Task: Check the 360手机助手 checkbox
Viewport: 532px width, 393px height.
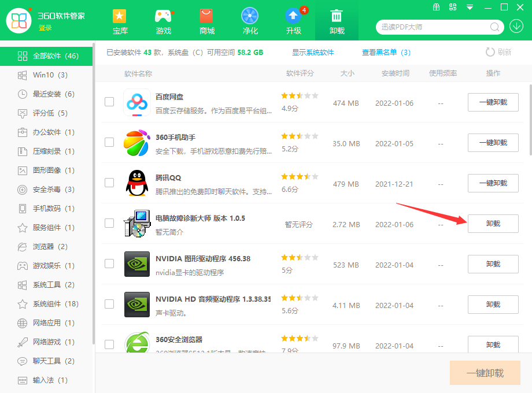Action: coord(109,142)
